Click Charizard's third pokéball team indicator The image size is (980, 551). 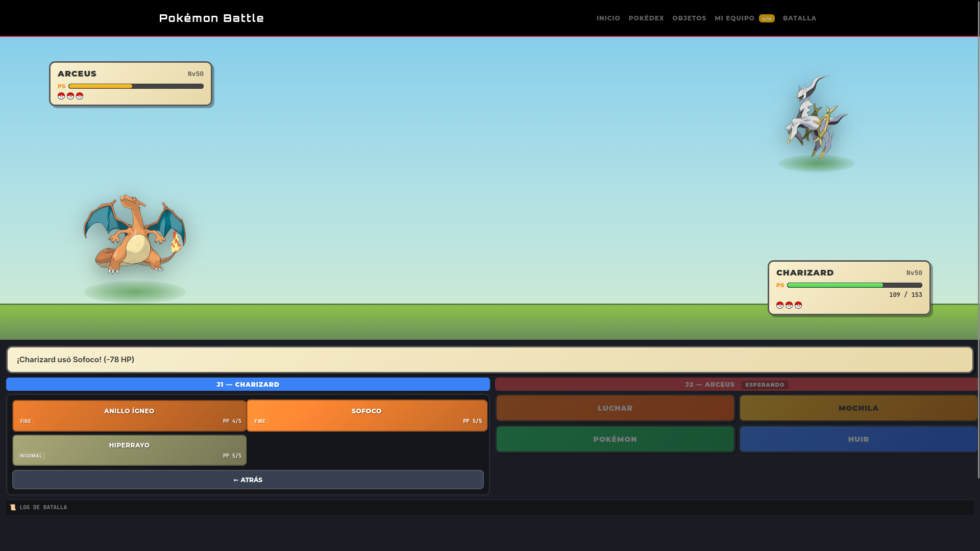pos(798,305)
